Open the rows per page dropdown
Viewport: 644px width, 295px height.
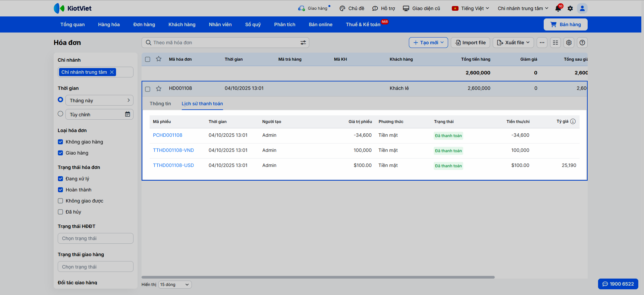point(175,285)
